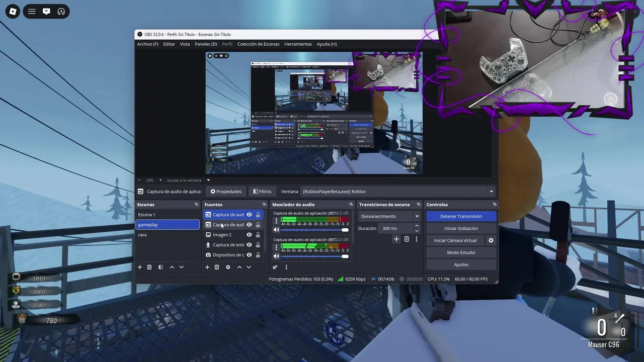The image size is (644, 362).
Task: Open the Archivo menu
Action: (147, 44)
